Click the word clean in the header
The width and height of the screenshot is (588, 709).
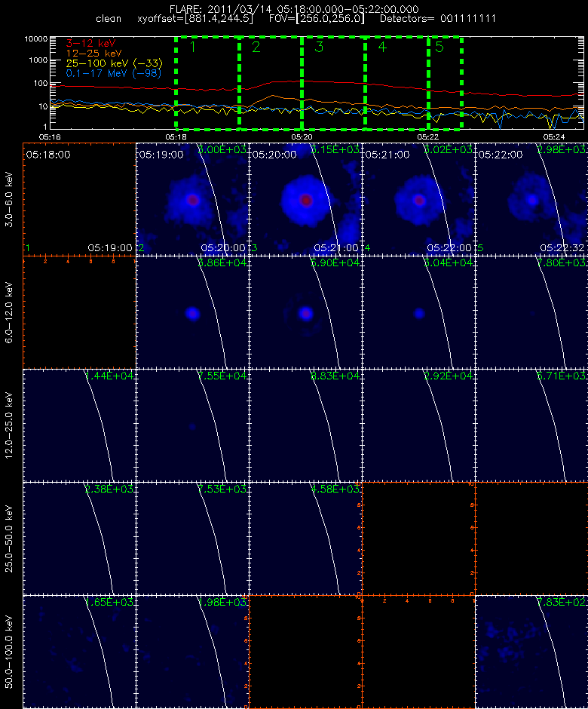click(109, 19)
